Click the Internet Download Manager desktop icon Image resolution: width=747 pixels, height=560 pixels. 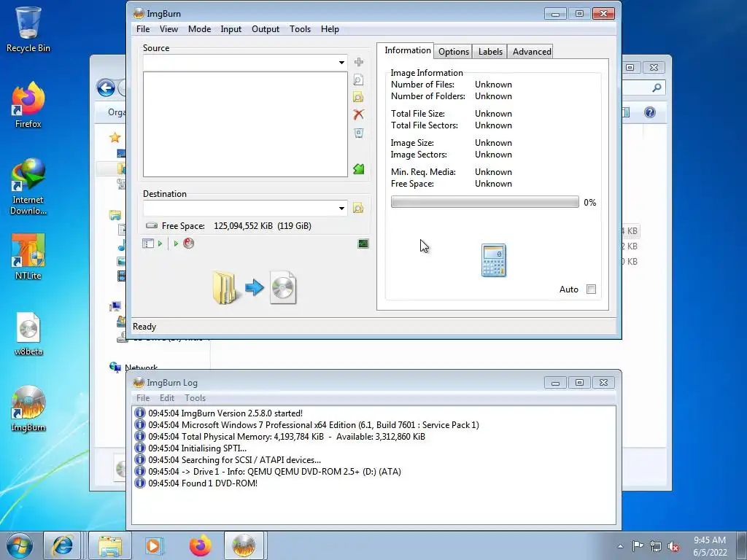[x=28, y=187]
